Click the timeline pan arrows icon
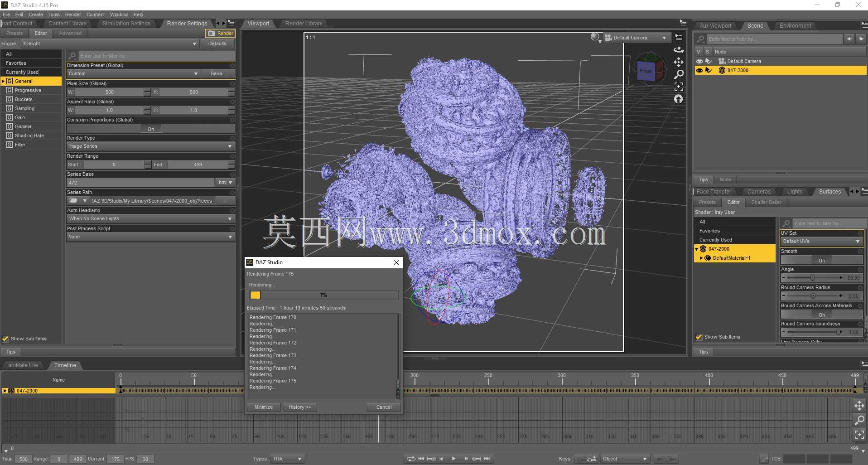 [x=859, y=406]
